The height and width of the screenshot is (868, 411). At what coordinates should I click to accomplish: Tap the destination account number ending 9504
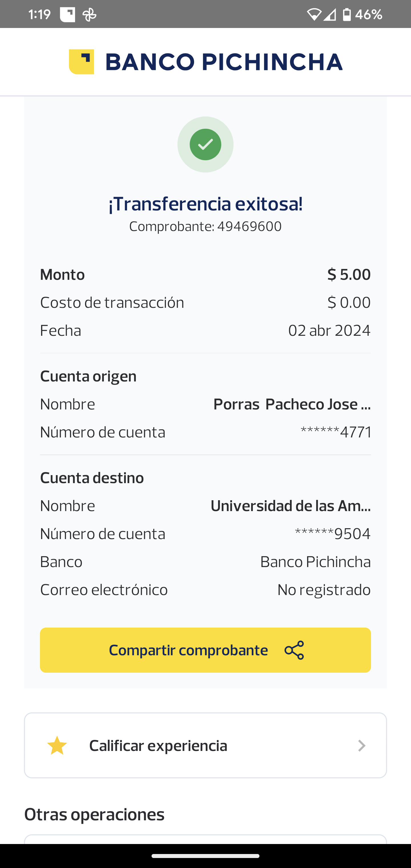point(333,534)
